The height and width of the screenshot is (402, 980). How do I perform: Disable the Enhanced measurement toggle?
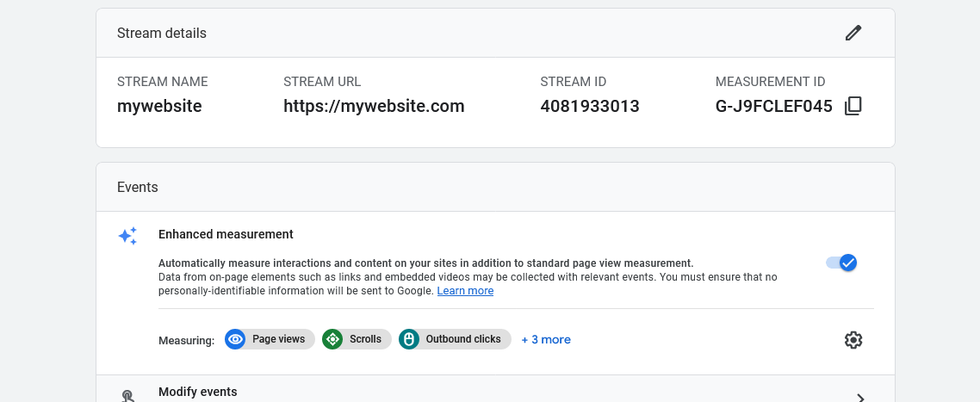[x=841, y=263]
